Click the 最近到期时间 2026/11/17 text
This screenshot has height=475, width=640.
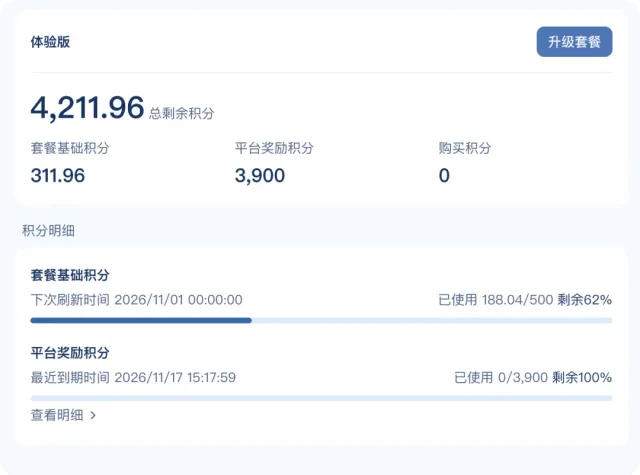133,377
